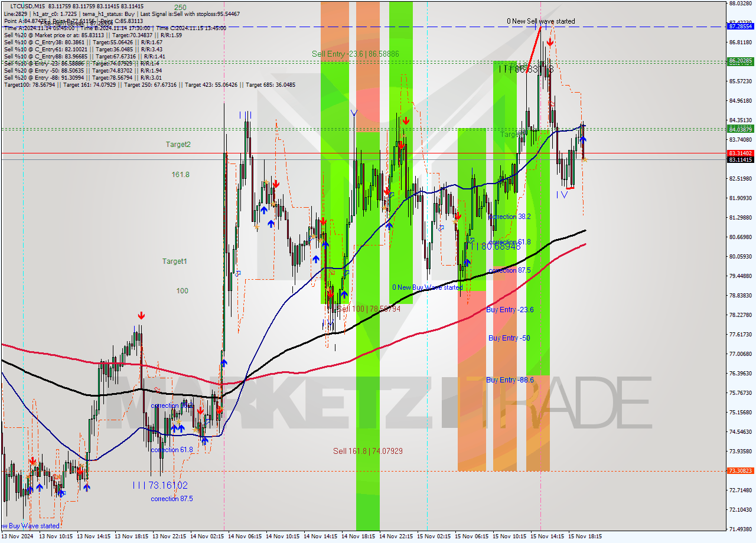Click the 'Target2' level label

(x=178, y=144)
